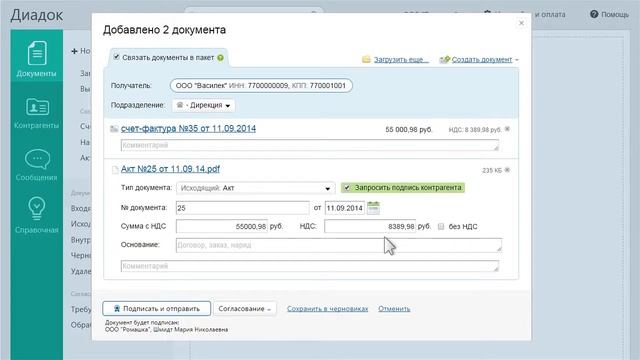Remove the Акт №25 pdf document
The image size is (640, 360).
click(507, 170)
